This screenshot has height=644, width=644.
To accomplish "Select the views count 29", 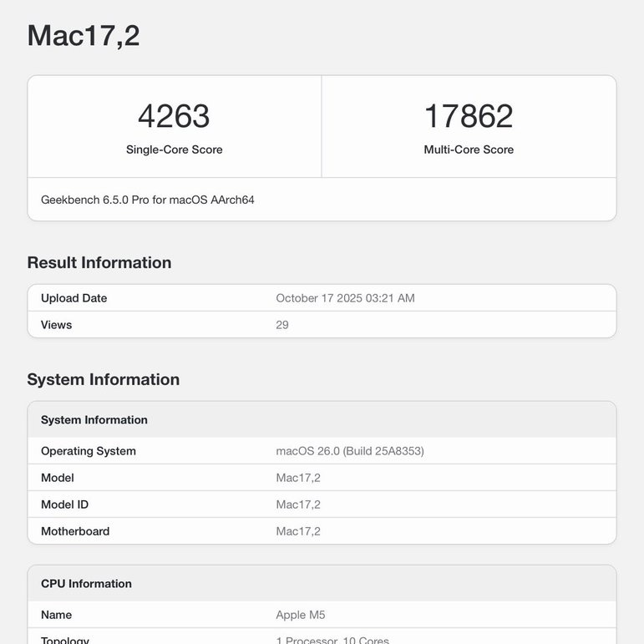I will [282, 325].
